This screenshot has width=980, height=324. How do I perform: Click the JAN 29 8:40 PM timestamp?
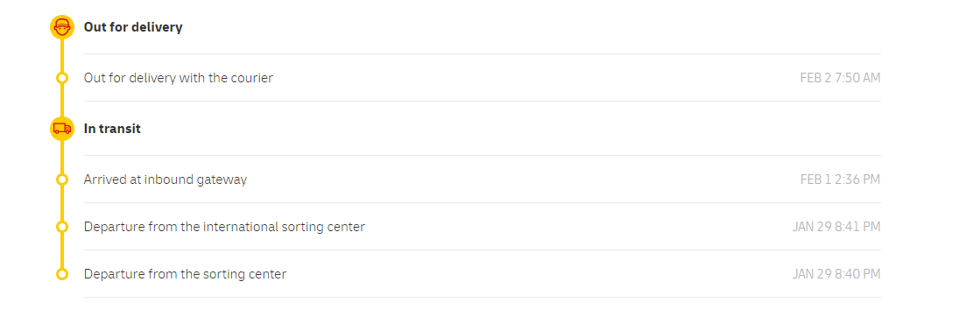tap(836, 274)
